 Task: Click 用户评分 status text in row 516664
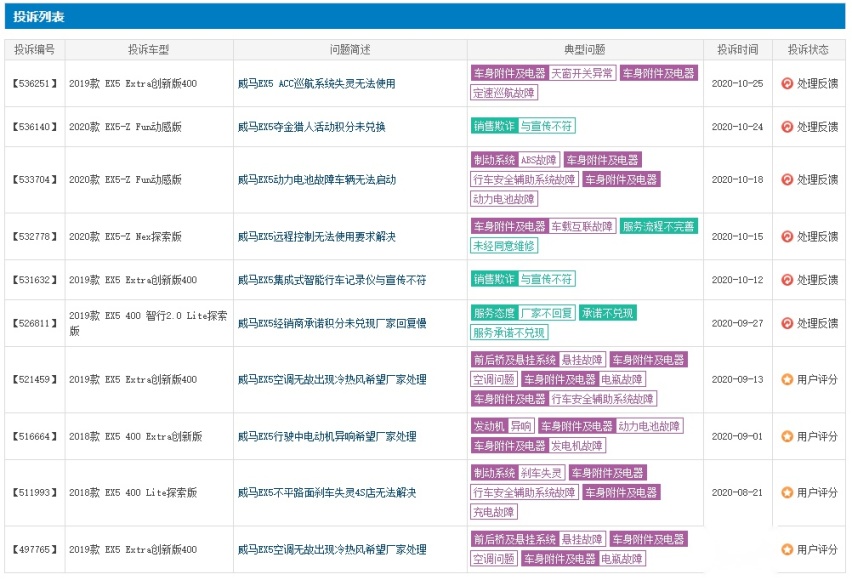pyautogui.click(x=817, y=436)
